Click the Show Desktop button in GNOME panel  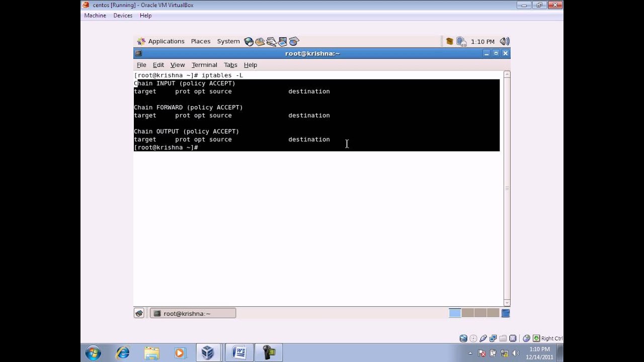pos(139,313)
